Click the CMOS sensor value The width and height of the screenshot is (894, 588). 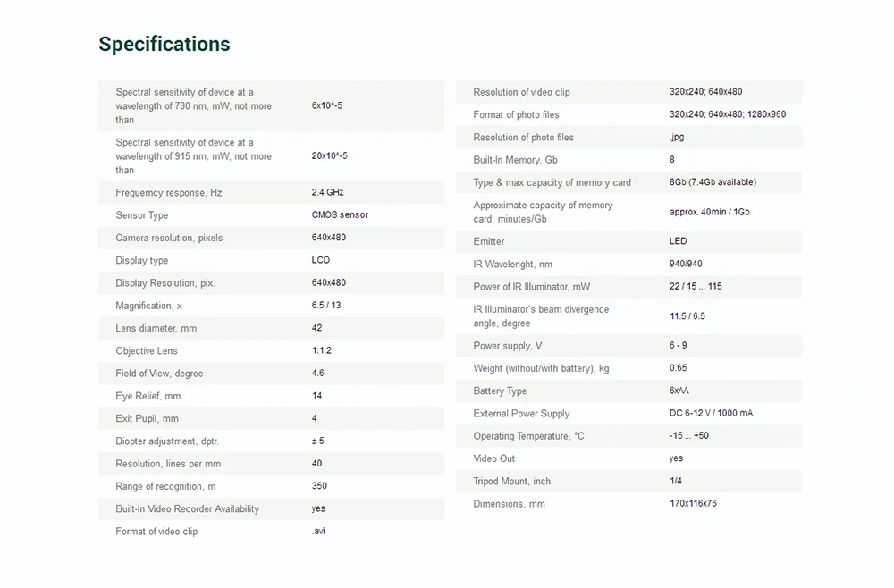(340, 214)
